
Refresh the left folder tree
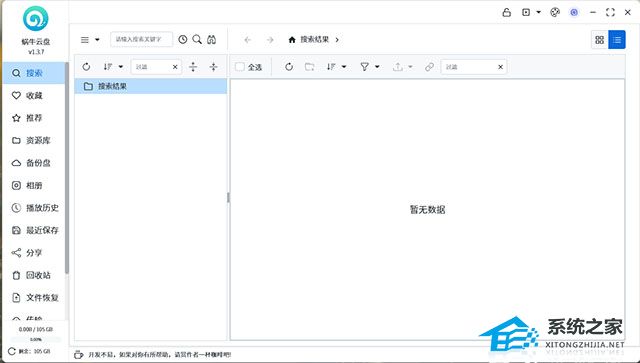pyautogui.click(x=86, y=67)
